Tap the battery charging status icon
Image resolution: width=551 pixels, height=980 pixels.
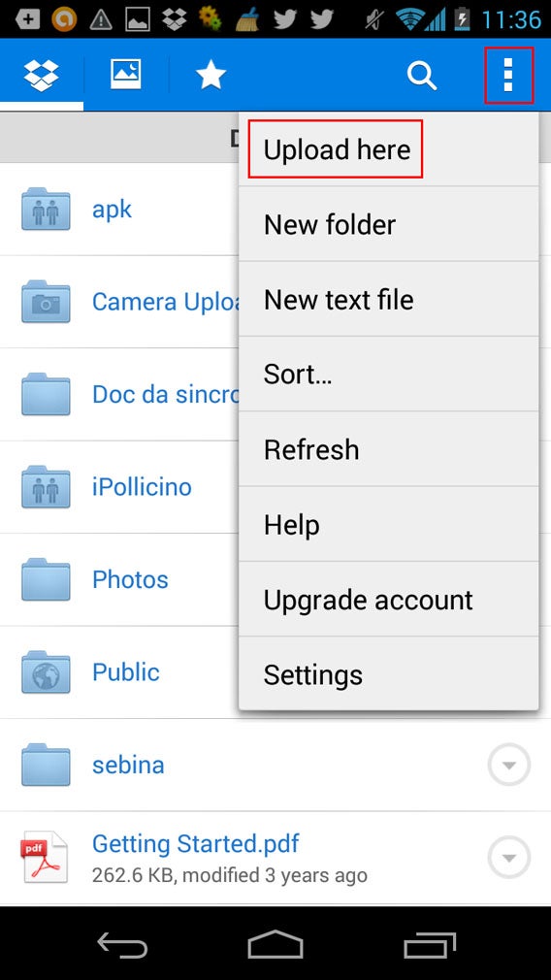point(463,19)
